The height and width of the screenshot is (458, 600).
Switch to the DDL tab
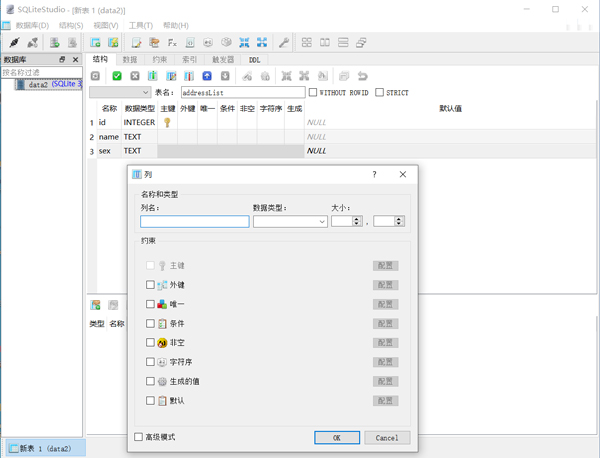(255, 60)
